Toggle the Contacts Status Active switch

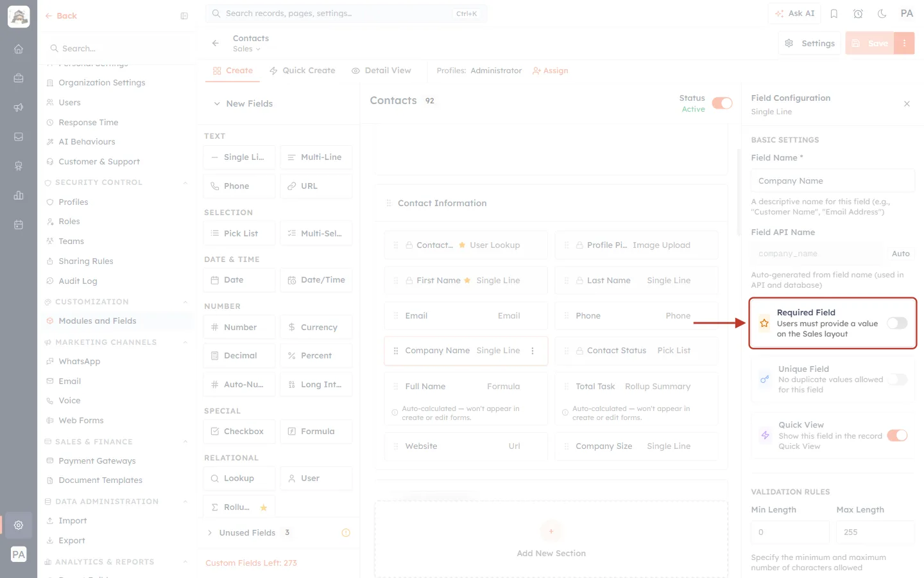(x=722, y=103)
